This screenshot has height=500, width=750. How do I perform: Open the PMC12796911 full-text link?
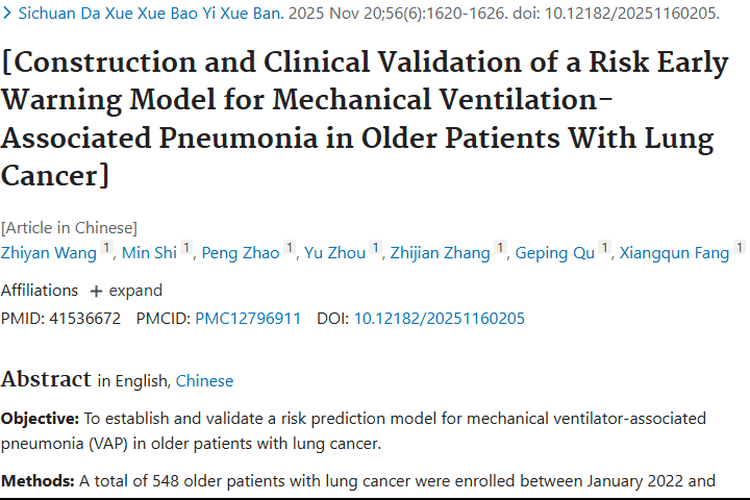click(x=247, y=319)
